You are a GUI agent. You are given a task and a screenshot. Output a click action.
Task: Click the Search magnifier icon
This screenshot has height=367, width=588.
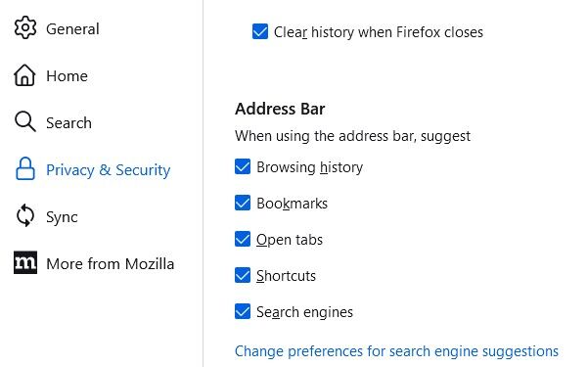[25, 121]
